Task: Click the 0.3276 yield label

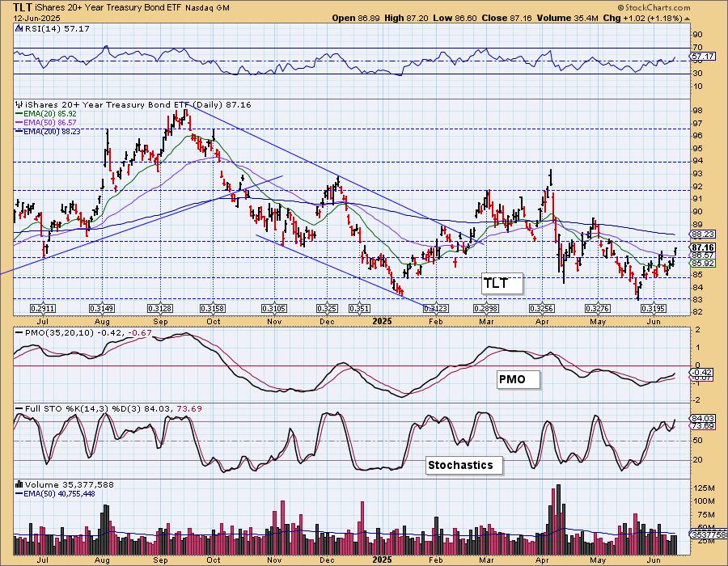Action: [598, 308]
